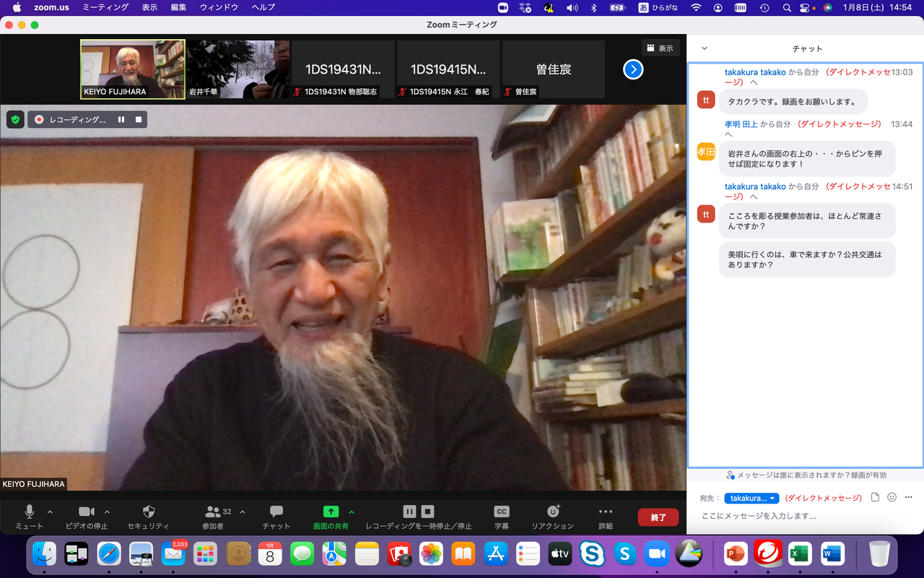Click sender name 孝明 田上 in chat
Viewport: 924px width, 578px height.
point(741,124)
